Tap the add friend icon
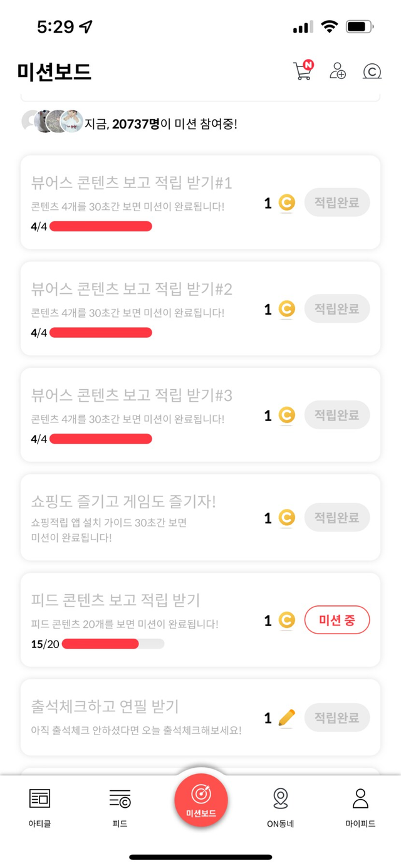The image size is (401, 868). point(338,71)
